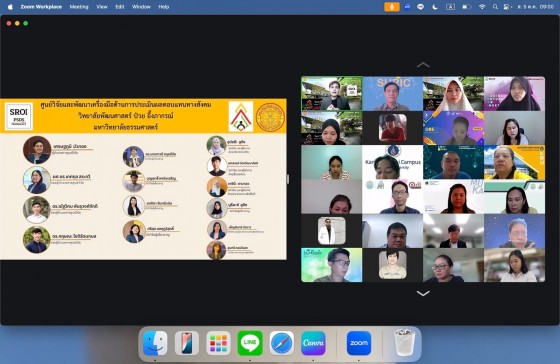Click the divider handle between slide and gallery
The width and height of the screenshot is (560, 364).
click(288, 179)
